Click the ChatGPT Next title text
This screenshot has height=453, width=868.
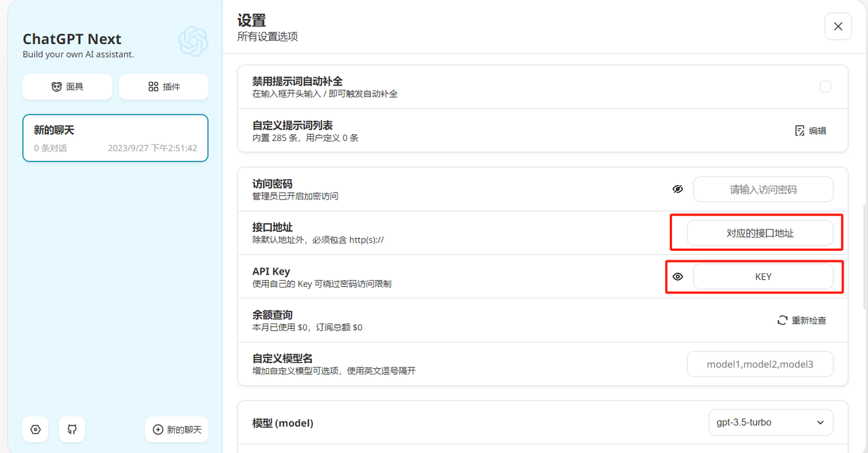point(72,39)
